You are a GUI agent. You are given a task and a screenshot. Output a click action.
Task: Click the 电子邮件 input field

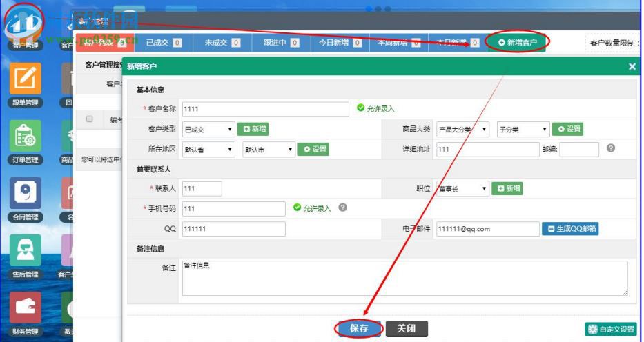(x=487, y=229)
